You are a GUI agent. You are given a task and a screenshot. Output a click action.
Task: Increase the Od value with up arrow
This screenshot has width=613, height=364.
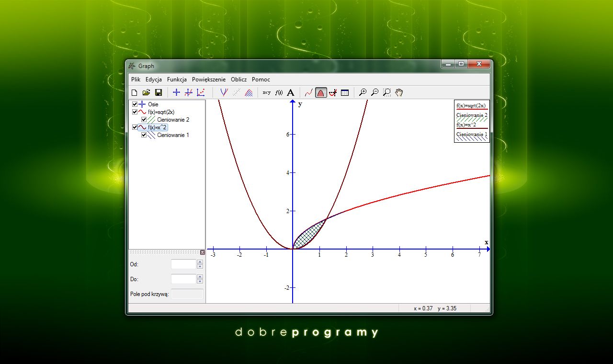tap(200, 262)
